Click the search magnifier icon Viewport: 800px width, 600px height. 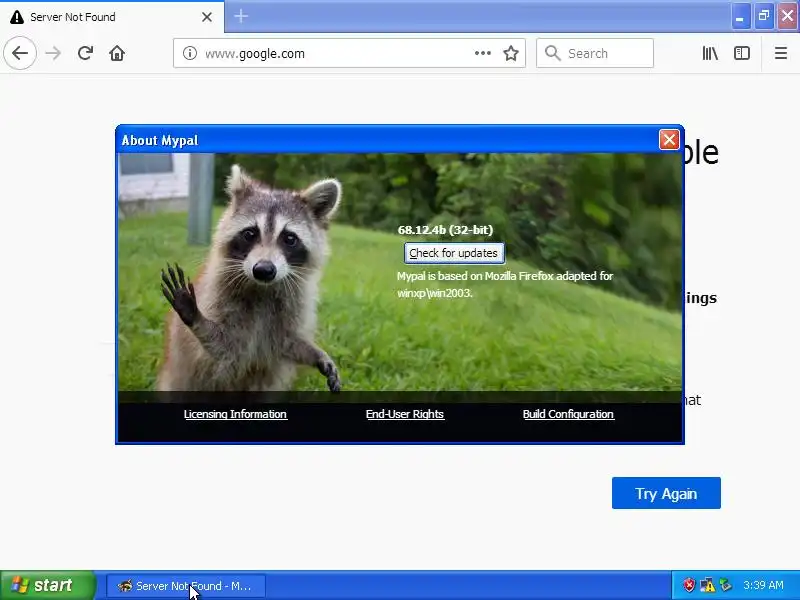click(552, 53)
